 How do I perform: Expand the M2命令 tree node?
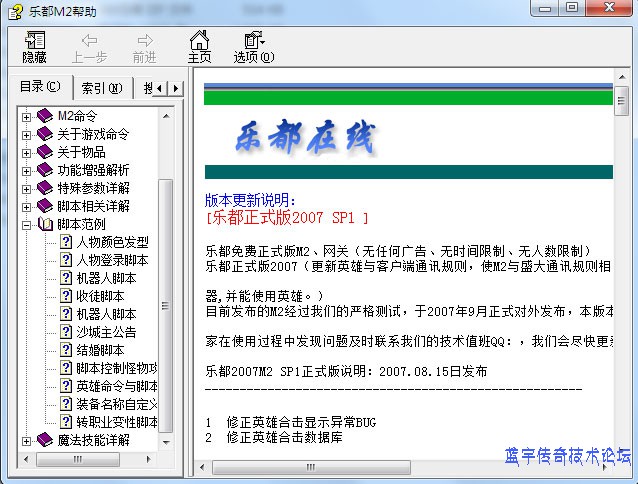coord(27,116)
